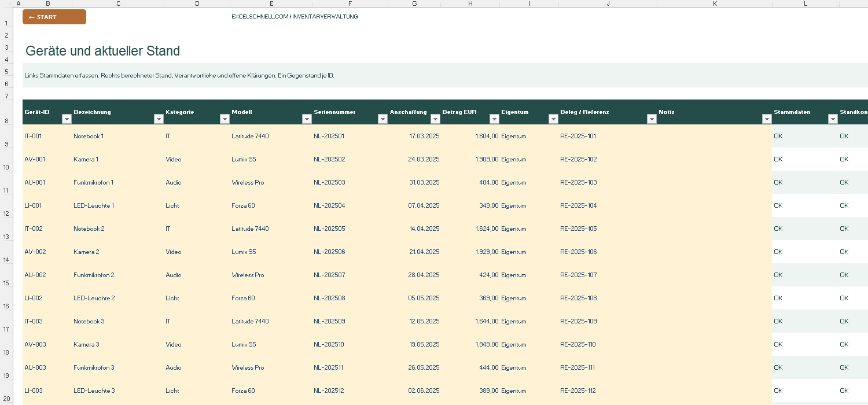This screenshot has width=868, height=405.
Task: Open the Anschaffung date filter
Action: click(x=435, y=119)
